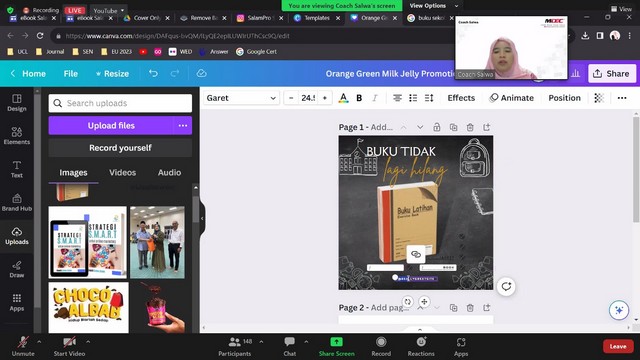Open the Elements panel in sidebar
640x360 pixels.
[x=17, y=136]
